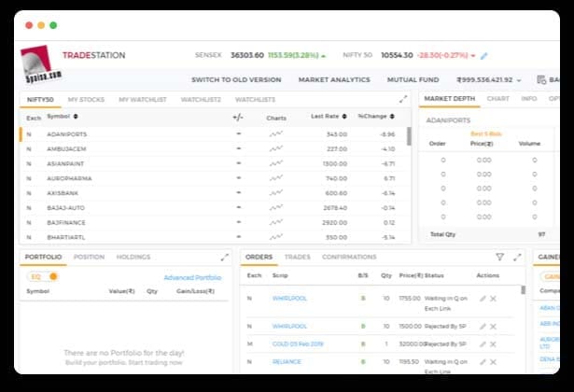The height and width of the screenshot is (392, 574).
Task: Open the BHARTIARTL mini chart
Action: coord(276,237)
